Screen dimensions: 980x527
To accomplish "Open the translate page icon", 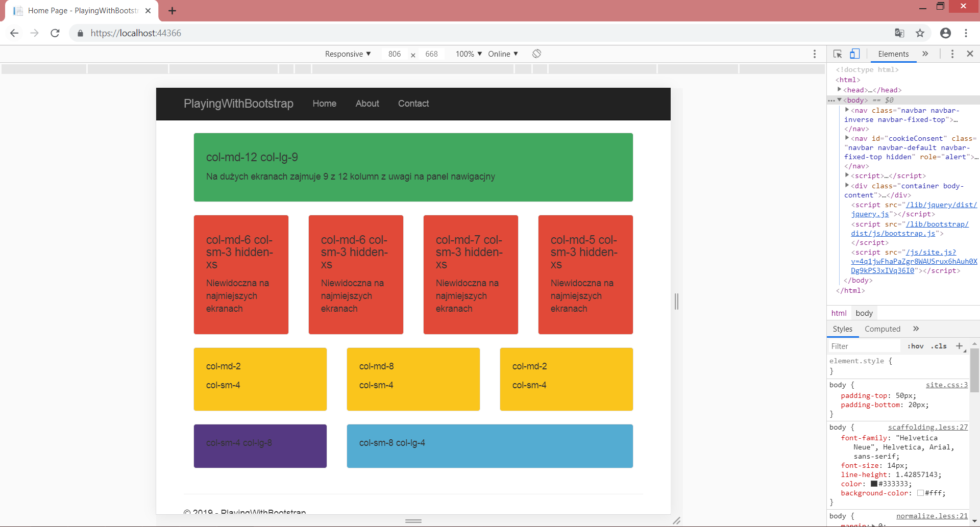I will point(899,33).
